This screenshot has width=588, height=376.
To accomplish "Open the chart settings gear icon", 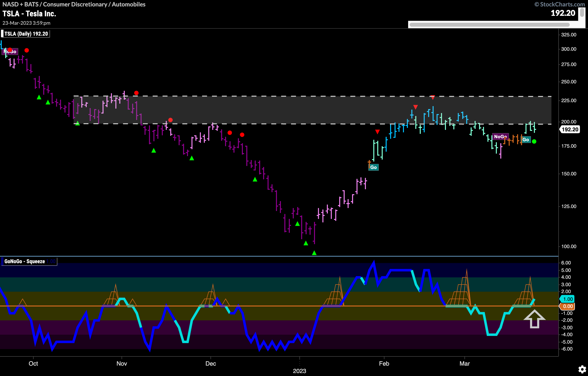I will pyautogui.click(x=582, y=370).
